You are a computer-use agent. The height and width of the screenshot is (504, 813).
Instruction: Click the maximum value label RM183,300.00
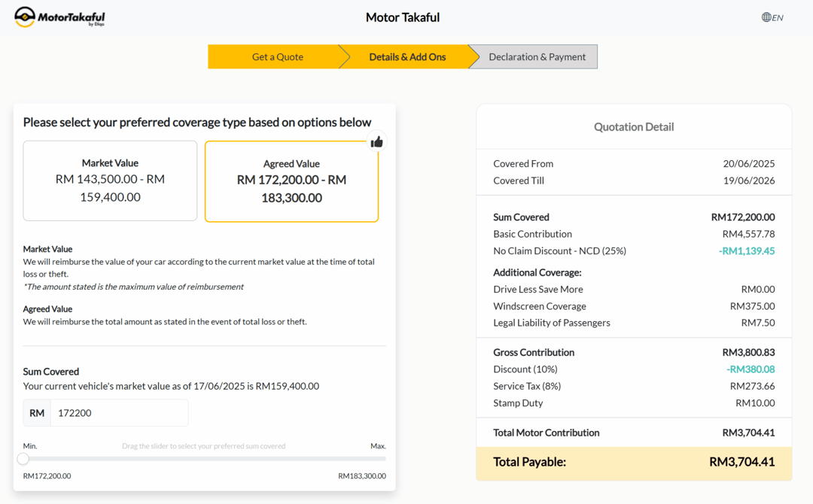coord(362,476)
